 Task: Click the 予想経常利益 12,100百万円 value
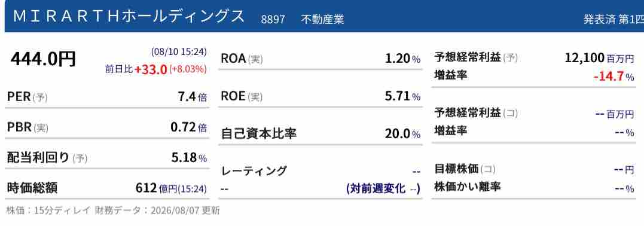tap(599, 58)
